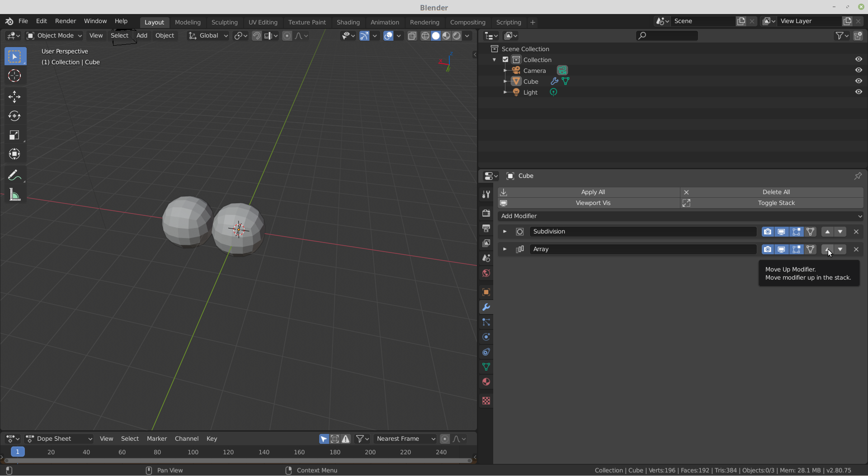The width and height of the screenshot is (868, 476).
Task: Hide the Light object in the outliner
Action: point(859,91)
